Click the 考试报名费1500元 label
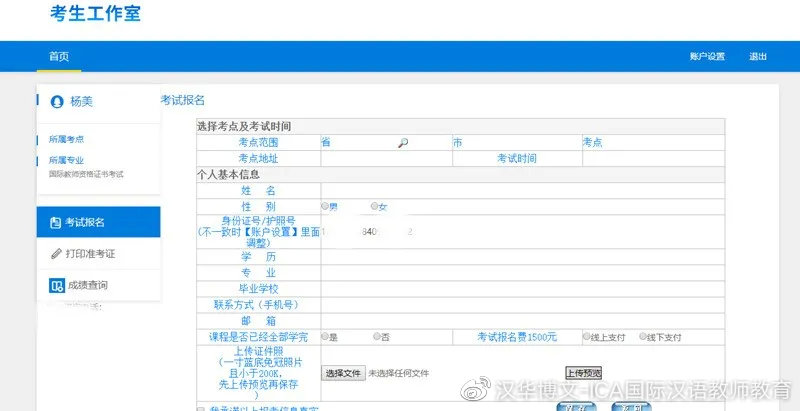This screenshot has height=411, width=800. pos(517,337)
